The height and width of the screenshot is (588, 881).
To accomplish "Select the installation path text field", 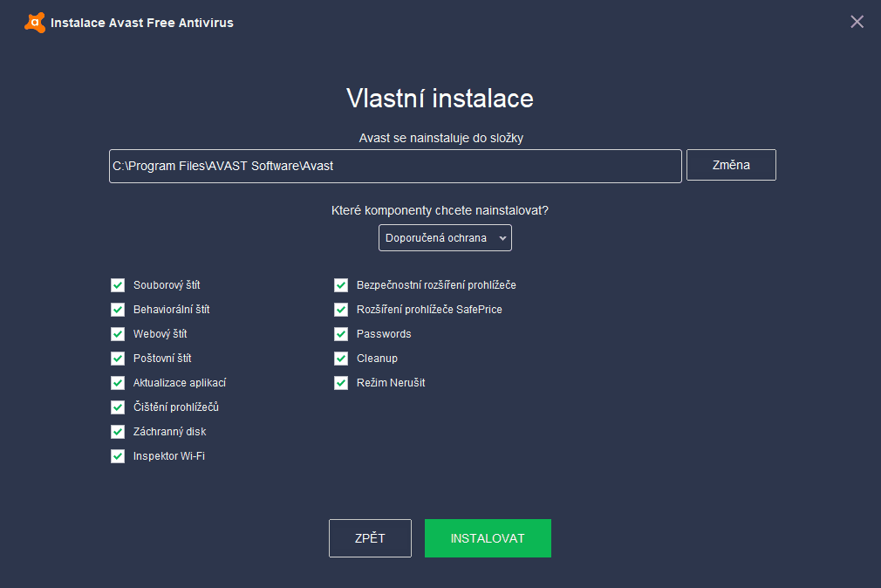I will (394, 166).
